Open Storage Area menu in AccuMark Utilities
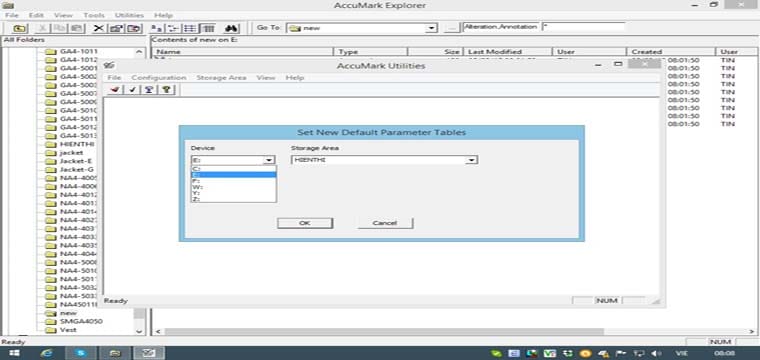Screen dimensions: 760x360 221,78
